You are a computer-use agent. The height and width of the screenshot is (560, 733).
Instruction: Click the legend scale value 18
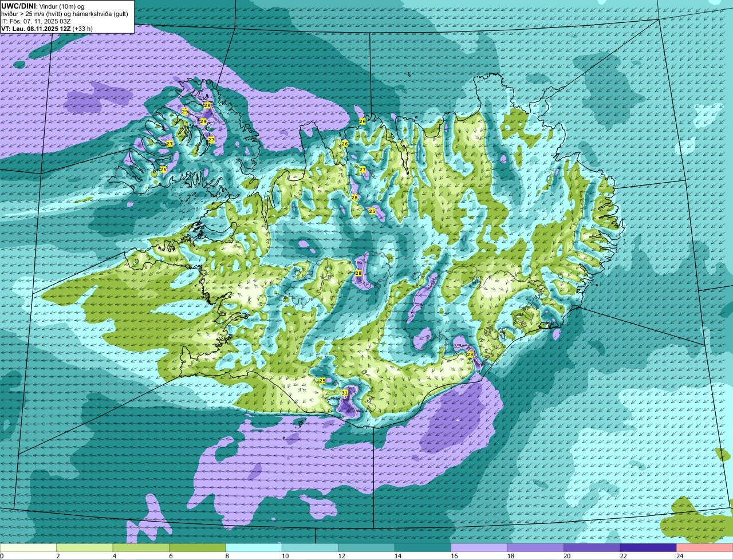511,556
